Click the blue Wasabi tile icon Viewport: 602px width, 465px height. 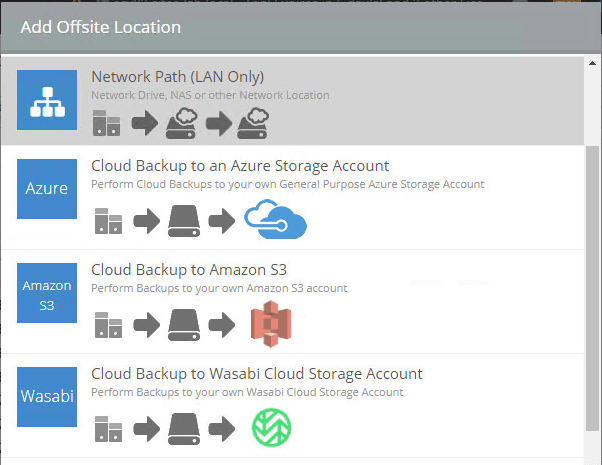tap(47, 397)
